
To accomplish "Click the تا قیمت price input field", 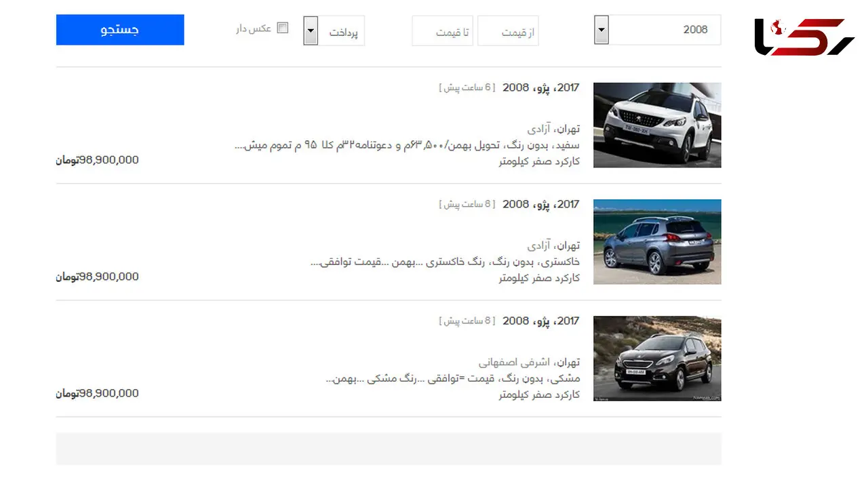I will click(443, 31).
